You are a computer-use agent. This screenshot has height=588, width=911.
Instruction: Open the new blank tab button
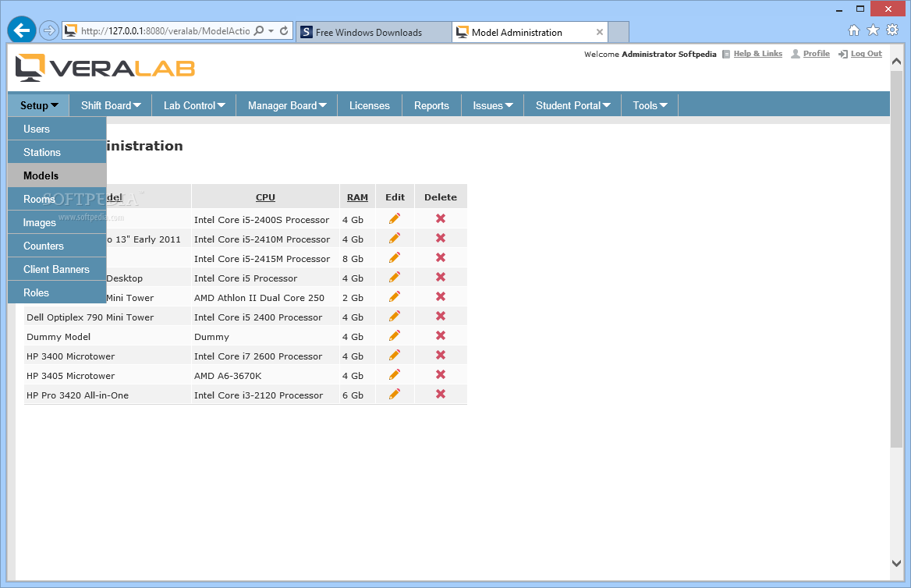tap(619, 32)
